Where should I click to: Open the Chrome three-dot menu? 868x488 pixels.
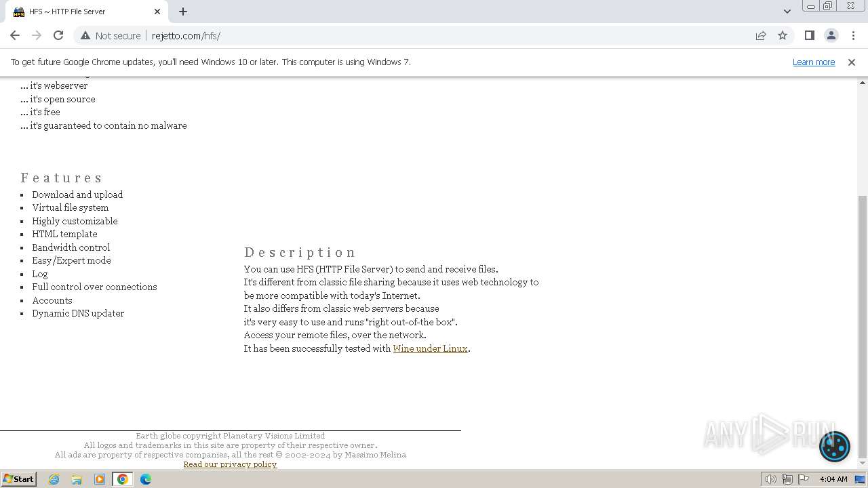click(x=853, y=35)
